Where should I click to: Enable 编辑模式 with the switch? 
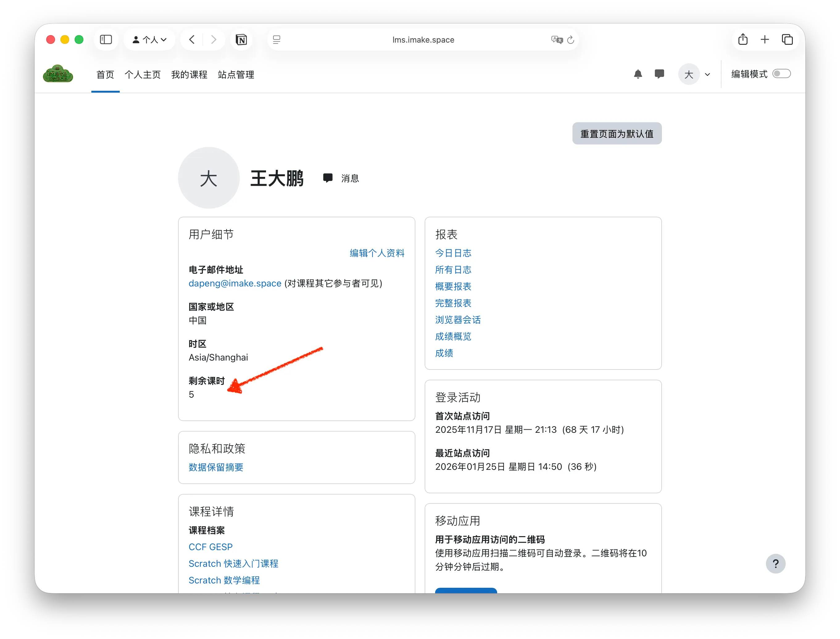pyautogui.click(x=782, y=73)
